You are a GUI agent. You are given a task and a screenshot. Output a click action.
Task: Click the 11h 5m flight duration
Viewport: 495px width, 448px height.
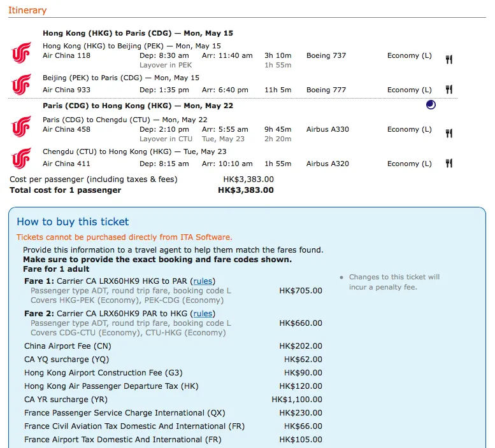(278, 90)
